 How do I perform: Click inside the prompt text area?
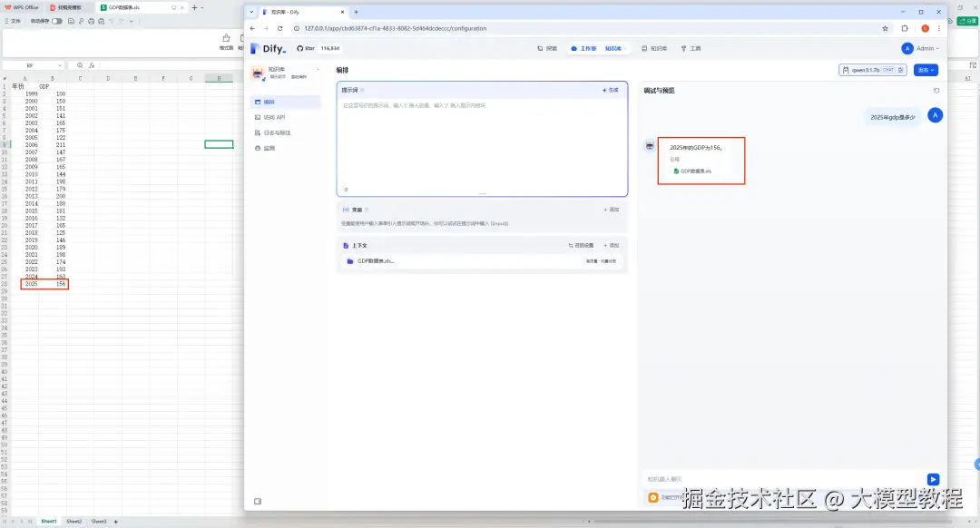pyautogui.click(x=482, y=143)
